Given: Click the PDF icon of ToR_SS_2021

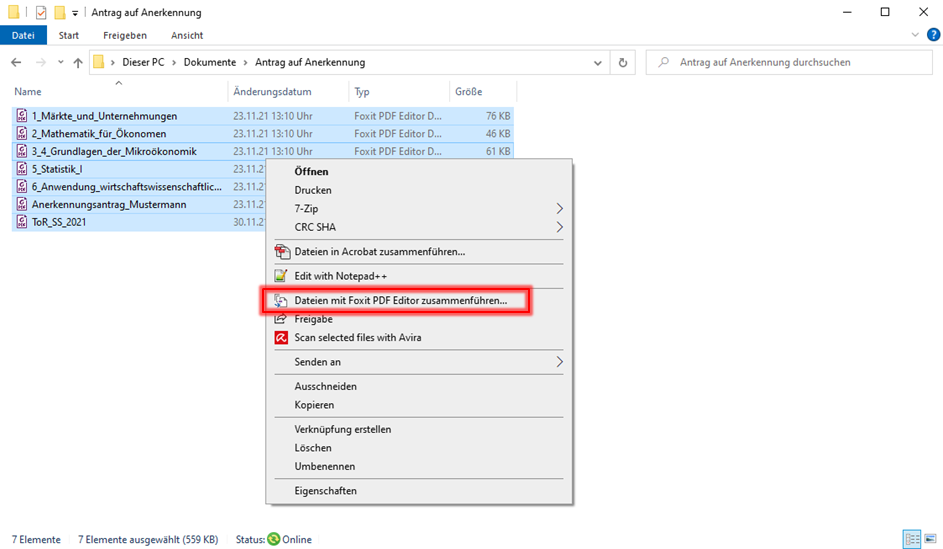Looking at the screenshot, I should coord(22,222).
